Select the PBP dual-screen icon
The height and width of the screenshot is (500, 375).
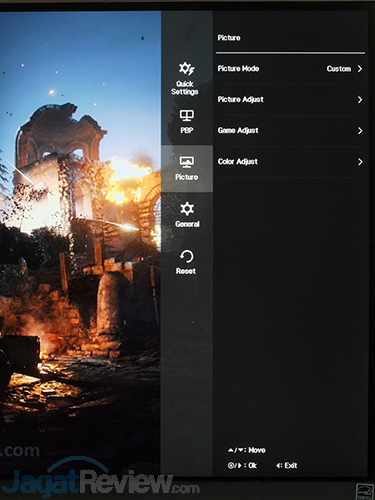(x=187, y=116)
